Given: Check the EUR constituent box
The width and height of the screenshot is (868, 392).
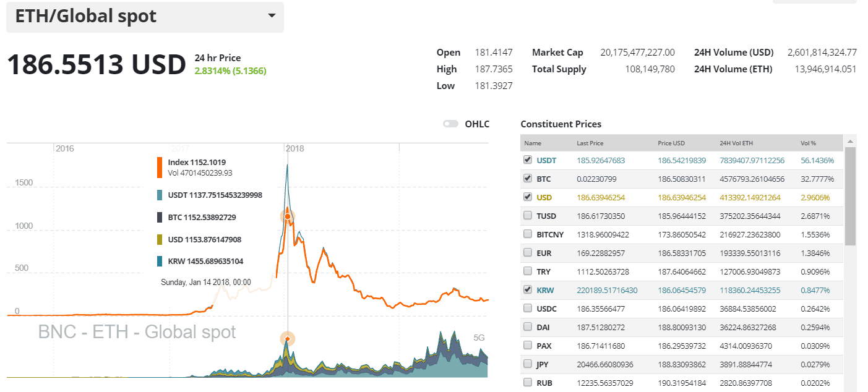Looking at the screenshot, I should click(x=527, y=252).
